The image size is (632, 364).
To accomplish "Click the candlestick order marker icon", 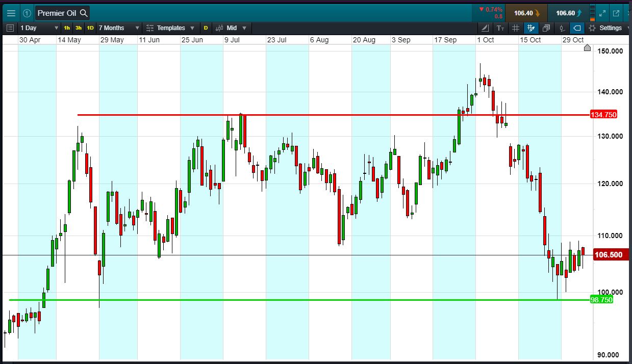I will pos(562,28).
